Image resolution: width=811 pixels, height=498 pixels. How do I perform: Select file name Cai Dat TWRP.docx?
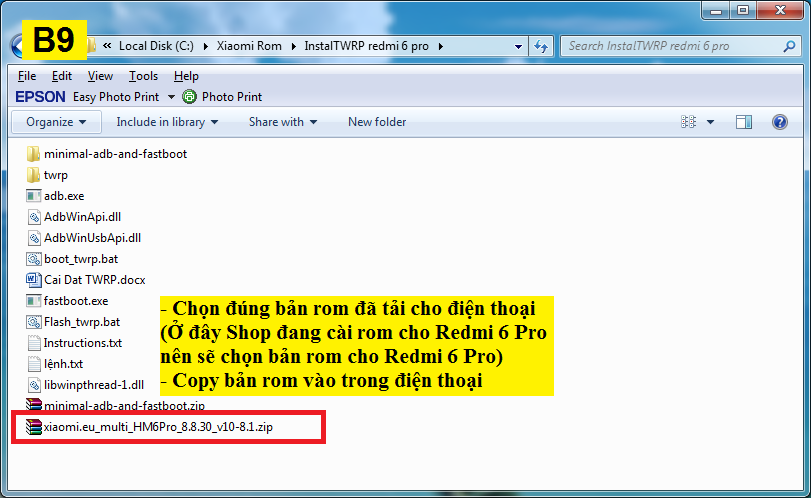95,280
